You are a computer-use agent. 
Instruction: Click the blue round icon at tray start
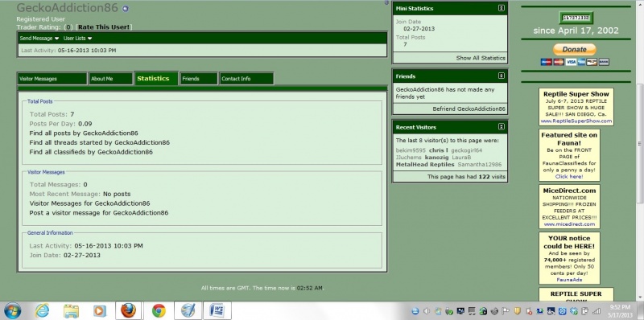(x=415, y=311)
